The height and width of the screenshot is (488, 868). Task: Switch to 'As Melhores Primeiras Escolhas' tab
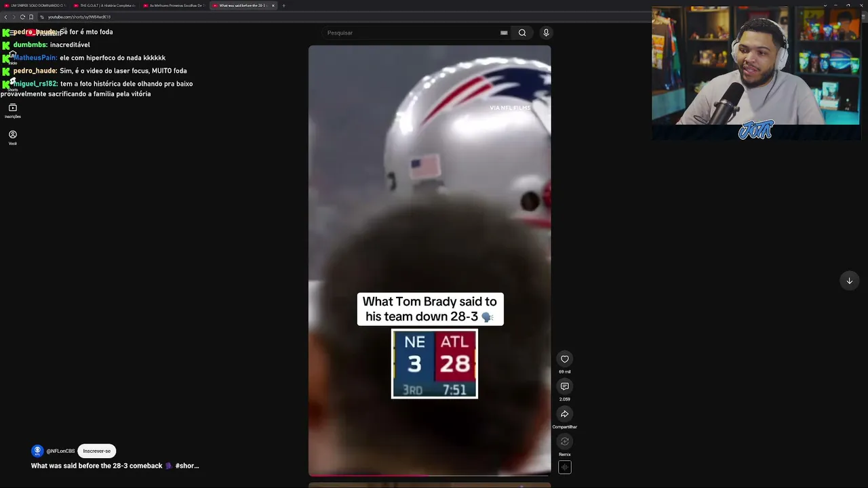coord(174,5)
